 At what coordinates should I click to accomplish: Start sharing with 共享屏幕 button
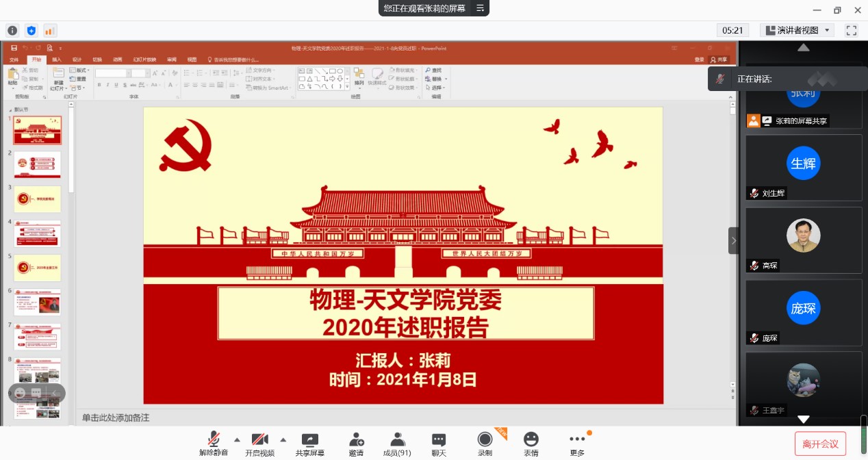(x=310, y=444)
